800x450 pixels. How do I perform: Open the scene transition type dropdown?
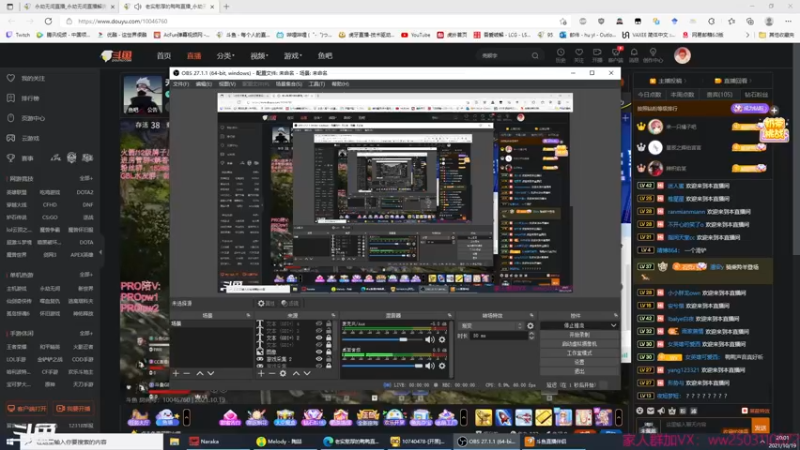[x=491, y=326]
